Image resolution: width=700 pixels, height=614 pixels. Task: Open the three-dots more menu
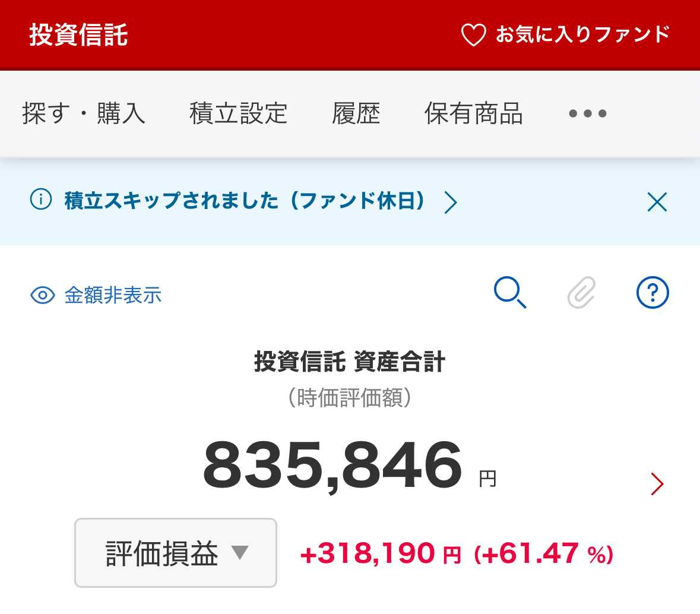point(587,113)
